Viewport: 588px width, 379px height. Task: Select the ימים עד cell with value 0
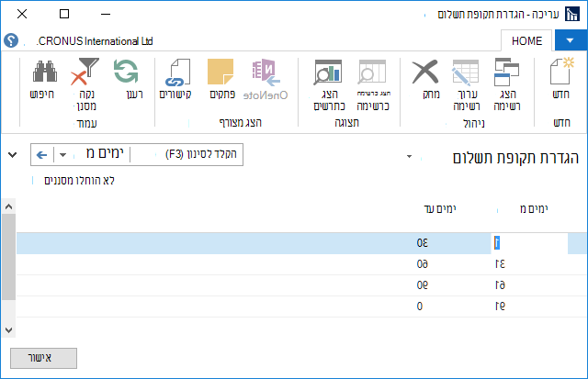tap(420, 306)
